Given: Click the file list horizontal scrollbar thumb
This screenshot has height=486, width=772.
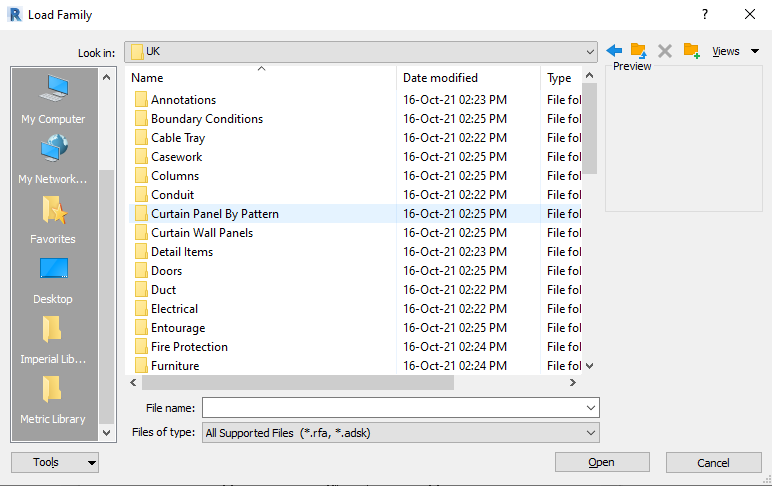Looking at the screenshot, I should (x=298, y=383).
